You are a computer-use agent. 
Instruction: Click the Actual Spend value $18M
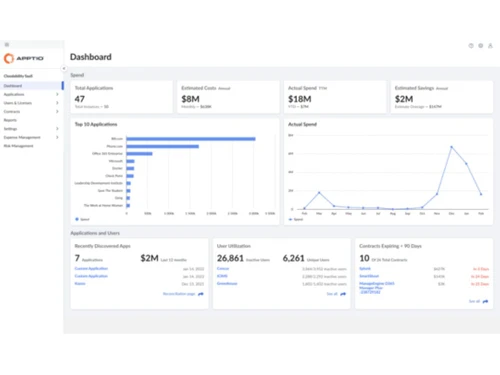300,99
